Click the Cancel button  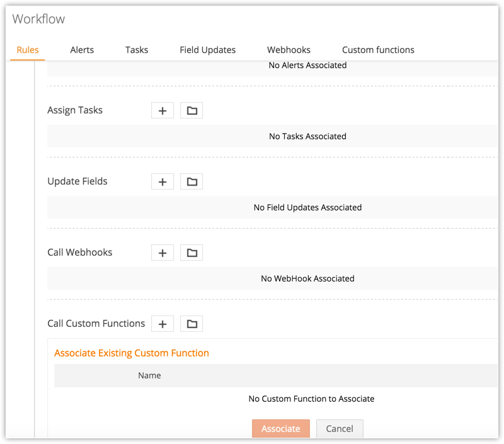pyautogui.click(x=340, y=429)
